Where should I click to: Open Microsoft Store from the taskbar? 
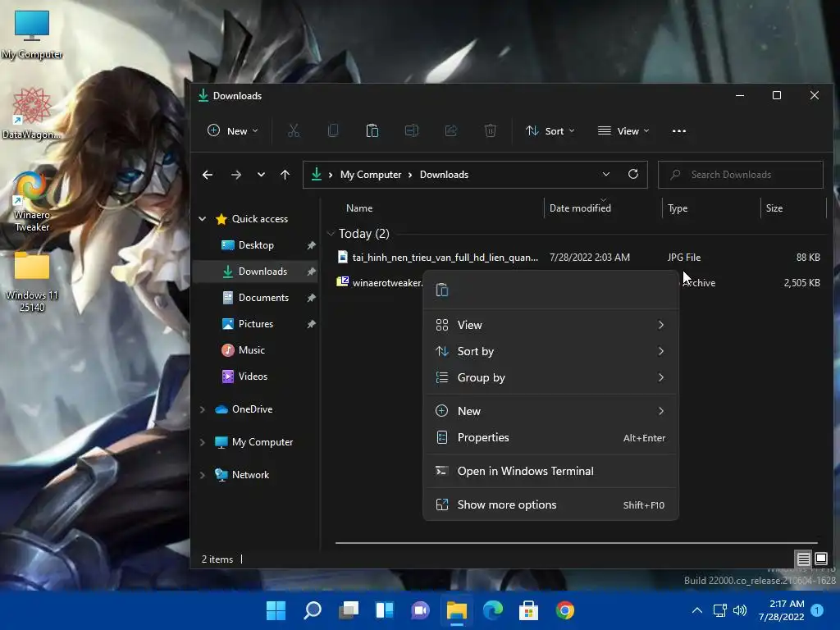(x=529, y=610)
